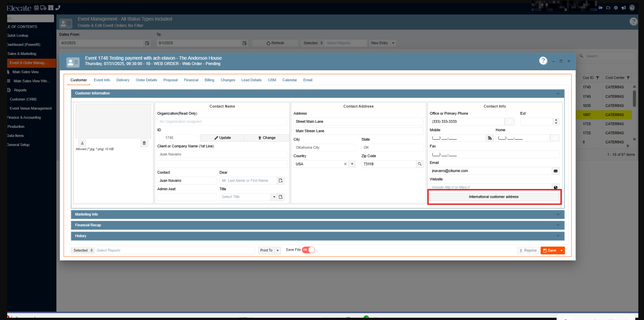
Task: Clear the USA country selection with the X
Action: tap(345, 164)
